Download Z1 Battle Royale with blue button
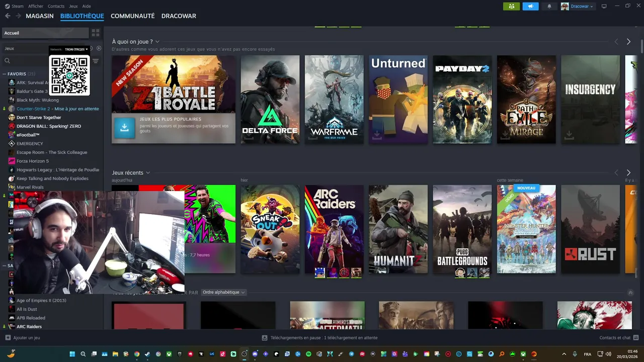The width and height of the screenshot is (644, 362). tap(124, 128)
